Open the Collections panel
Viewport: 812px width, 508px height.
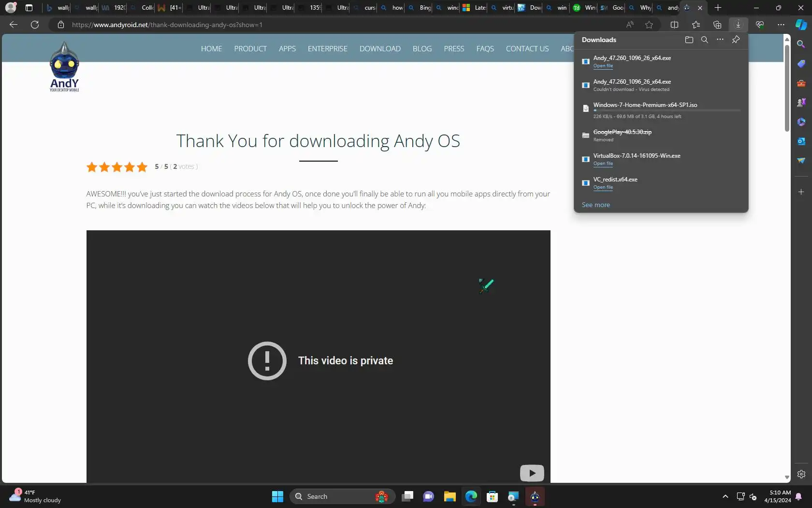coord(717,25)
